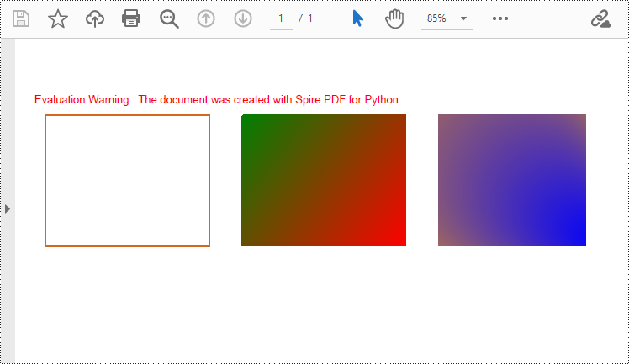This screenshot has height=364, width=629.
Task: Open the more tools ellipsis menu
Action: (x=500, y=18)
